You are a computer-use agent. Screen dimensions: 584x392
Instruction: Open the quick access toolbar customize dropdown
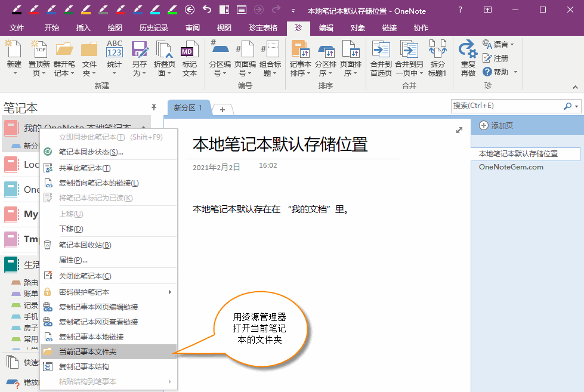click(x=293, y=11)
